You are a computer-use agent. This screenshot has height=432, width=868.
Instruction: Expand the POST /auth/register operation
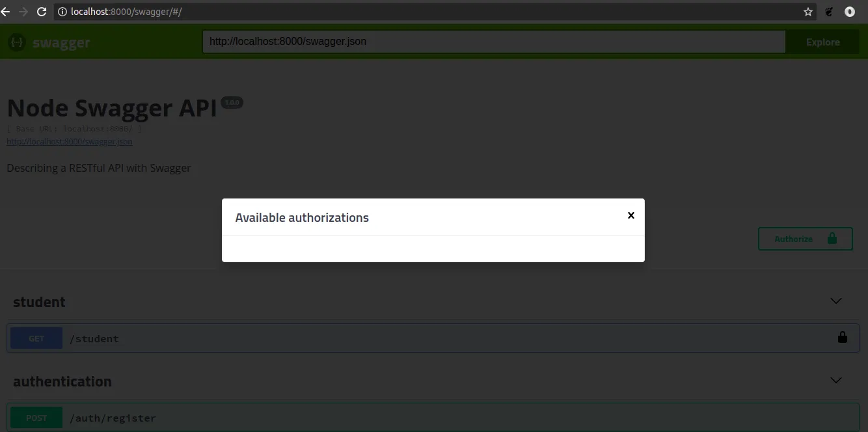pos(433,418)
